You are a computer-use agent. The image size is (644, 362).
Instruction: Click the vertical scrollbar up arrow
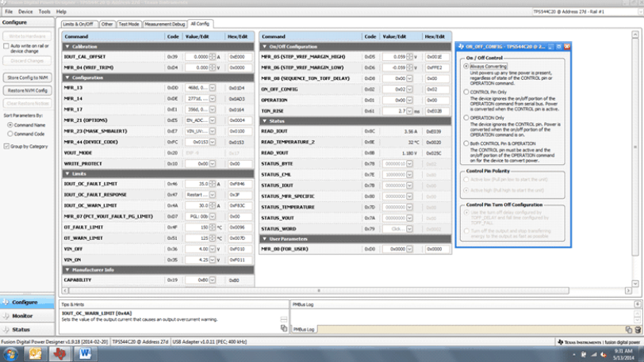pos(635,36)
